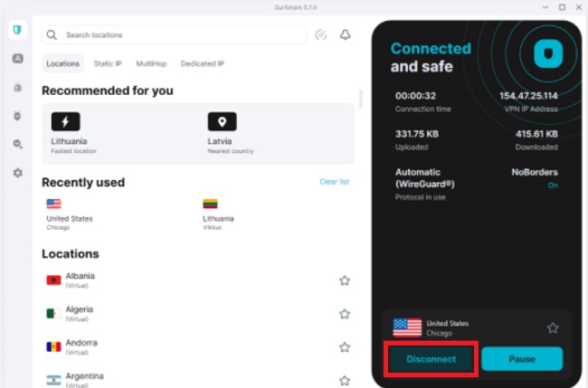The image size is (588, 388).
Task: Favorite Albania with its star
Action: [x=345, y=280]
